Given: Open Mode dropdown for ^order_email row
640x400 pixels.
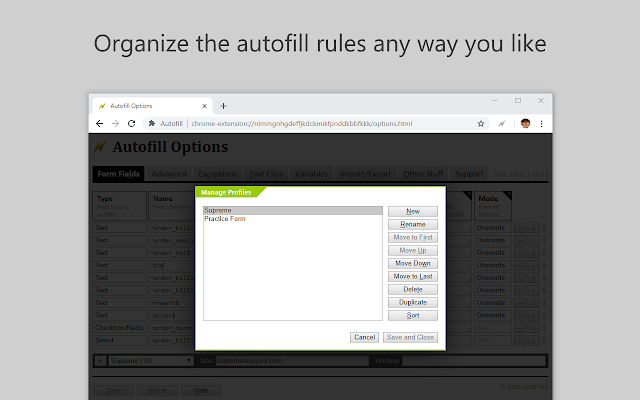Looking at the screenshot, I should coord(493,240).
